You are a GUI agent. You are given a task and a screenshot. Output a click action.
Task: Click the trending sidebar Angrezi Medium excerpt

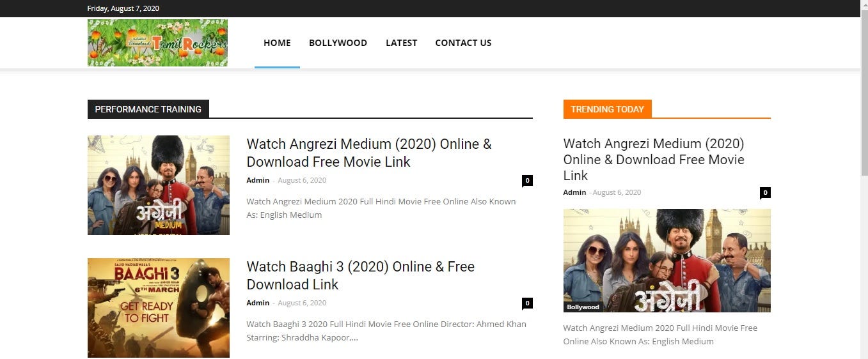tap(660, 335)
